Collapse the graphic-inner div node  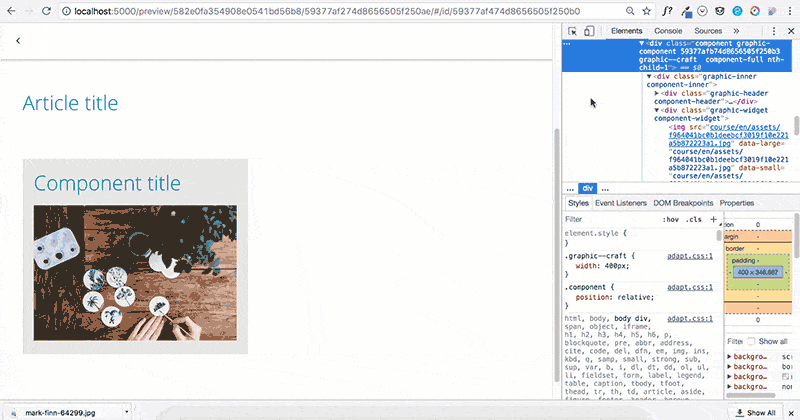click(649, 77)
